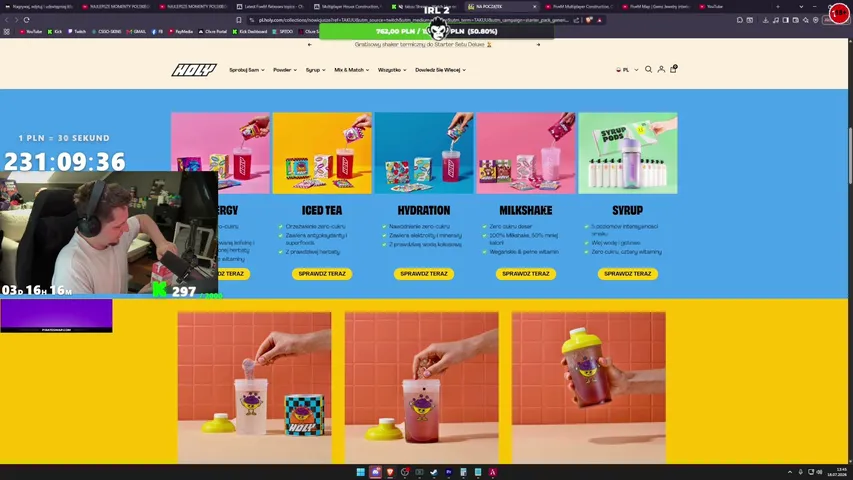Click the SYRUP heading
This screenshot has width=853, height=480.
pyautogui.click(x=627, y=210)
